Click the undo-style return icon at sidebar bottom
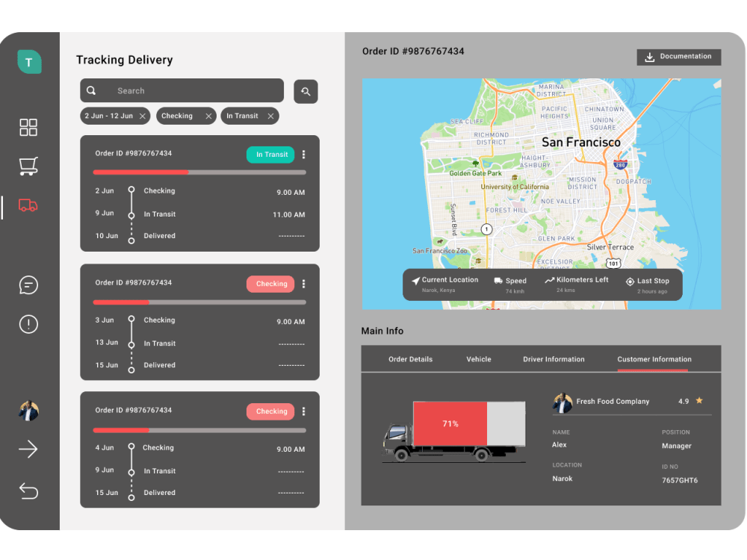Viewport: 747px width, 560px height. click(28, 491)
